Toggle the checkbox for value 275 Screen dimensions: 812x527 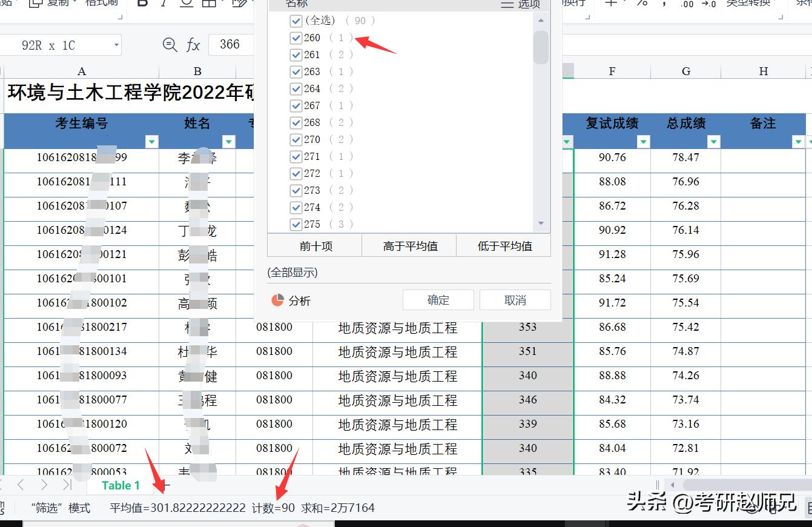pyautogui.click(x=296, y=224)
